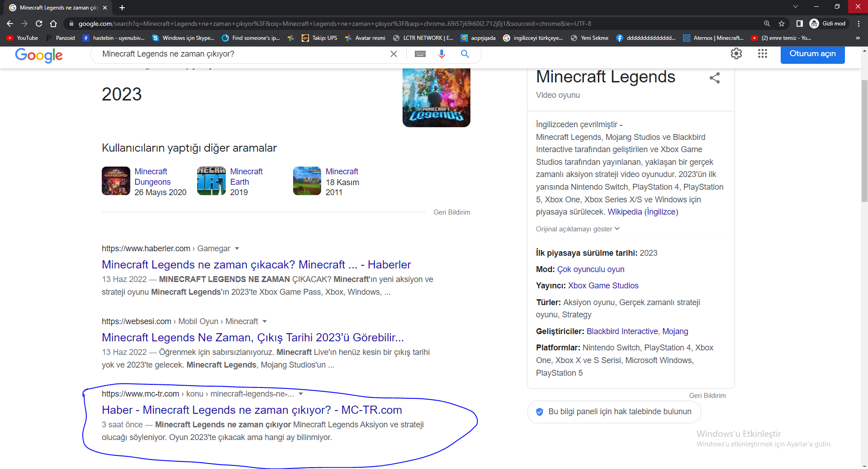Open the MC-TR.com Haber result
This screenshot has height=469, width=868.
click(251, 410)
